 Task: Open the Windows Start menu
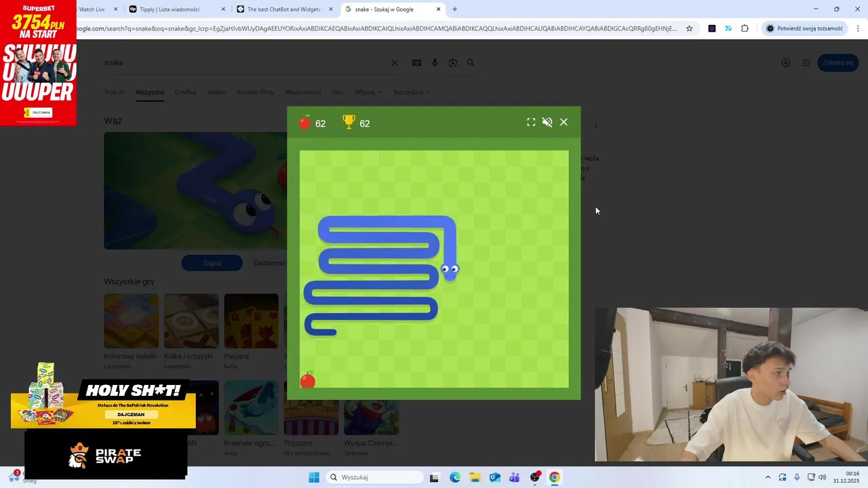click(x=314, y=477)
